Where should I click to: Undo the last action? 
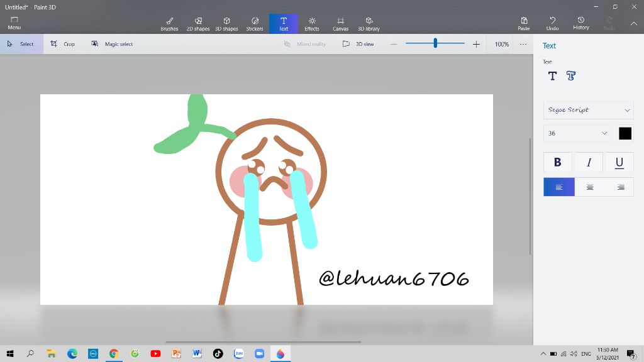point(552,24)
